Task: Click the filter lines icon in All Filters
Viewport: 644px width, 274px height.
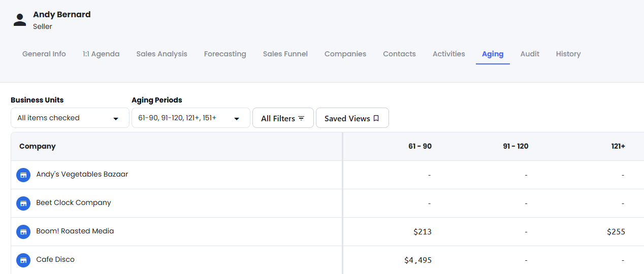Action: 301,118
